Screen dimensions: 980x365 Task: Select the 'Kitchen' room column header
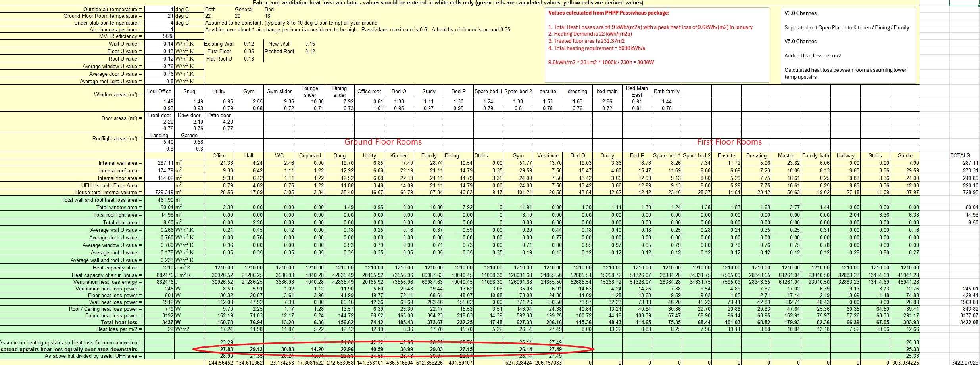pyautogui.click(x=399, y=155)
